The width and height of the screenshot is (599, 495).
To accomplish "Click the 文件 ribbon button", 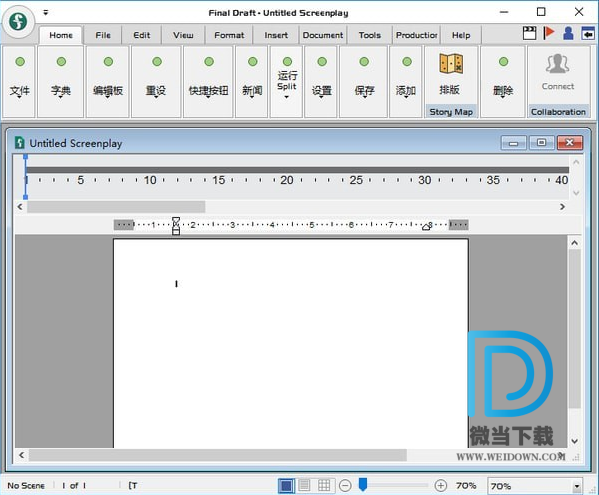I will (x=19, y=82).
